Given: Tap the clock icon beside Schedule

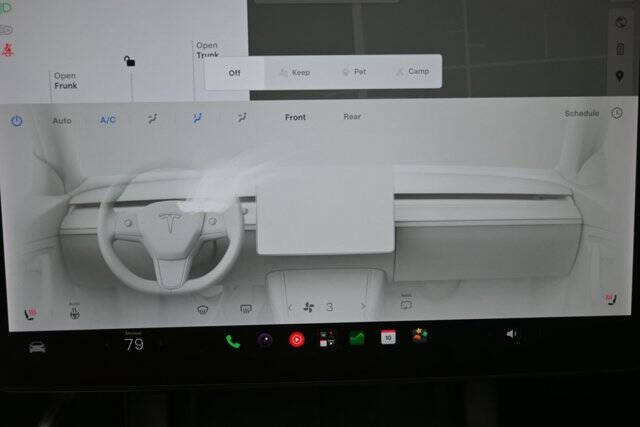Looking at the screenshot, I should [617, 113].
